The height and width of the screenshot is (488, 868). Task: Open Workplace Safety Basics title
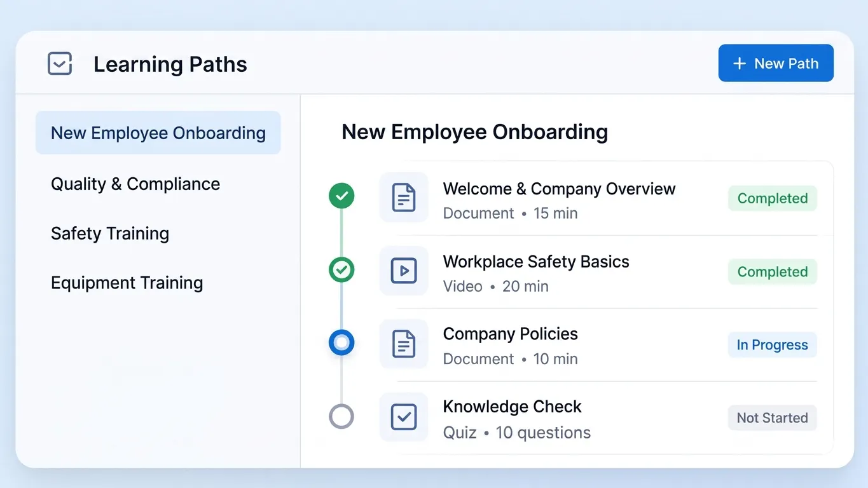click(x=536, y=261)
